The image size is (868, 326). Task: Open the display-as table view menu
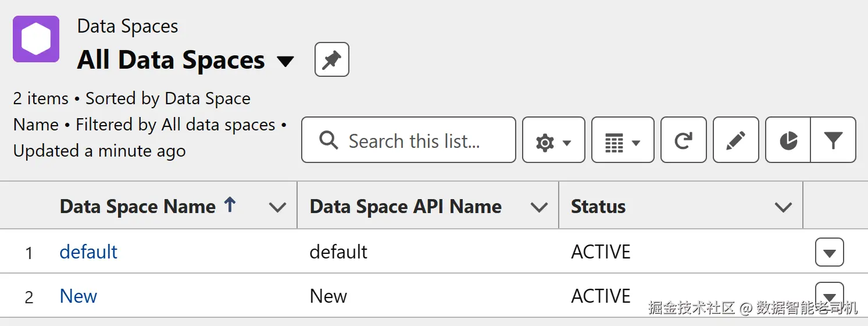point(622,140)
